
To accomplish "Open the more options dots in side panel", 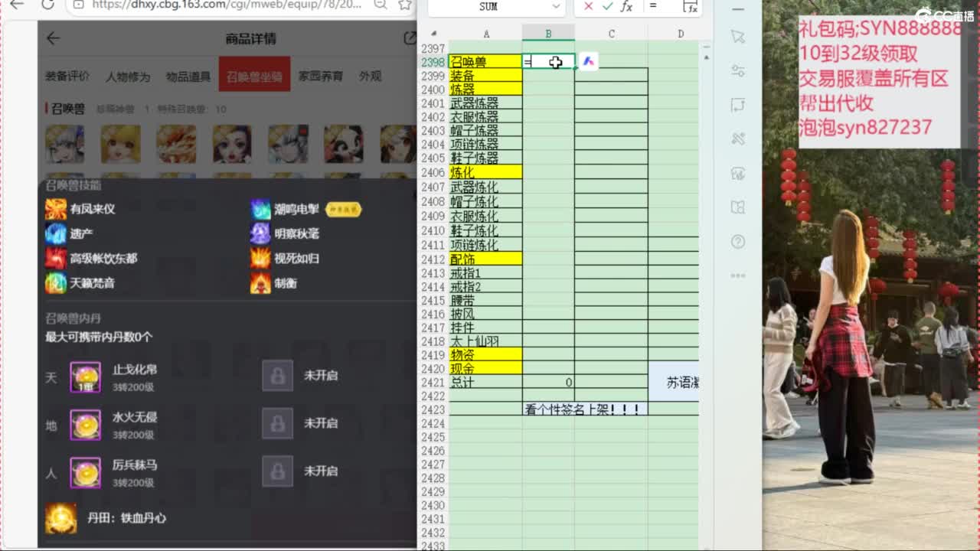I will [738, 275].
